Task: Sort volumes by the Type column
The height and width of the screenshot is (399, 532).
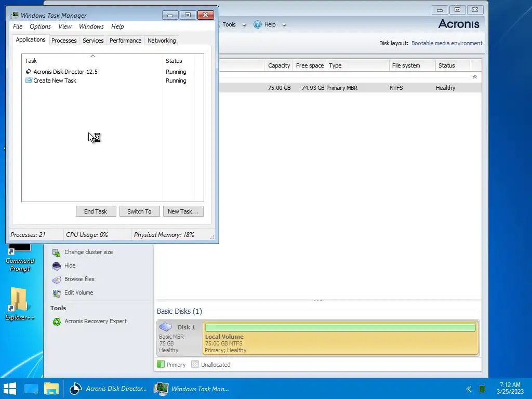Action: coord(357,65)
